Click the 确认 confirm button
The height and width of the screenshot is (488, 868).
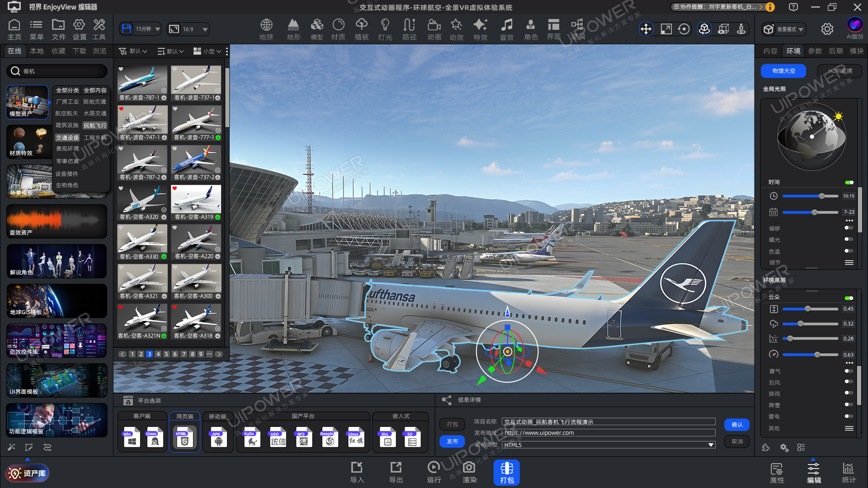pyautogui.click(x=737, y=425)
